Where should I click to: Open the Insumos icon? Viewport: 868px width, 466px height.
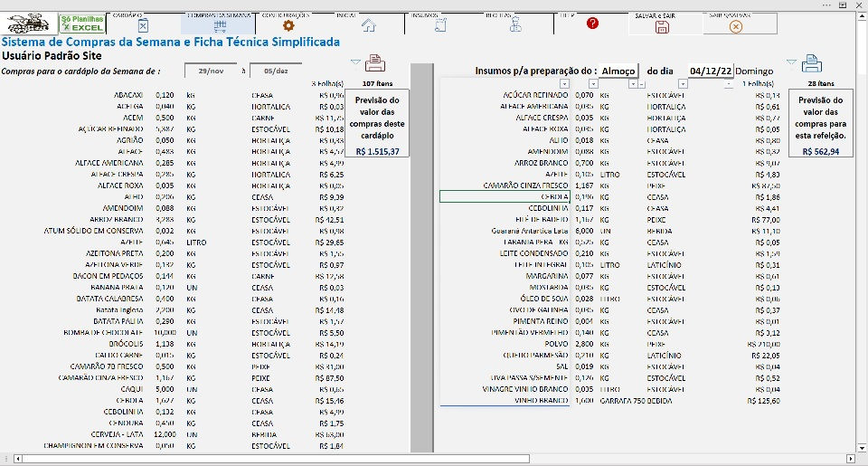440,25
